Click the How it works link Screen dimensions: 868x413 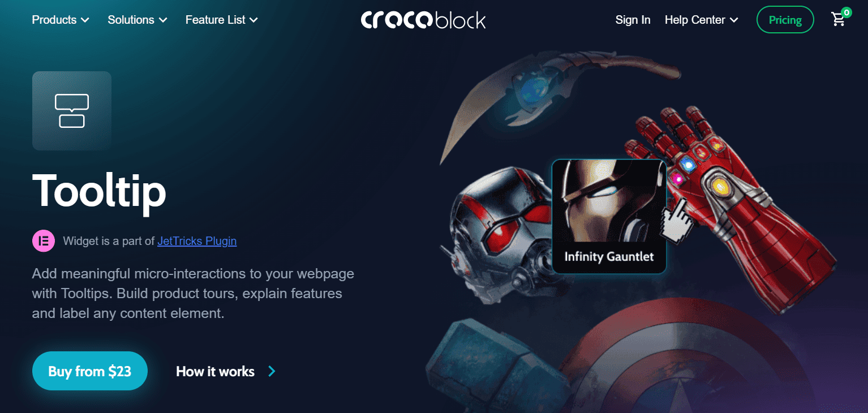(215, 372)
